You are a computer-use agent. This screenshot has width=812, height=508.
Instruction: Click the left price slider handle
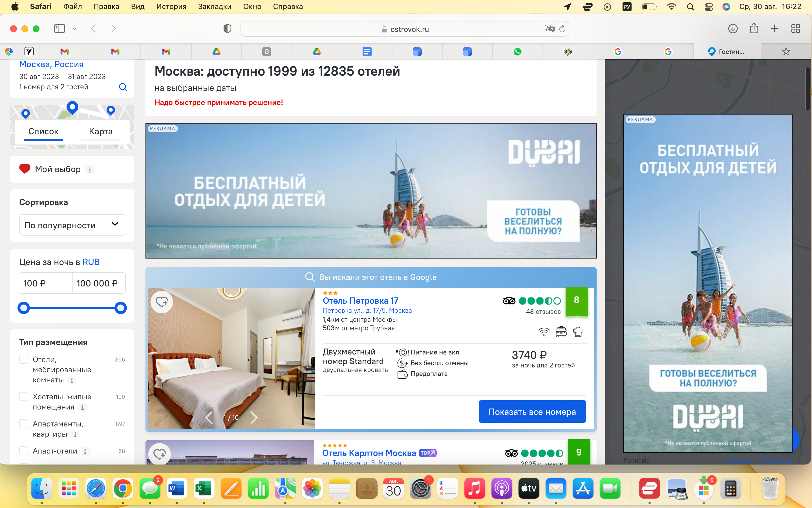point(23,308)
